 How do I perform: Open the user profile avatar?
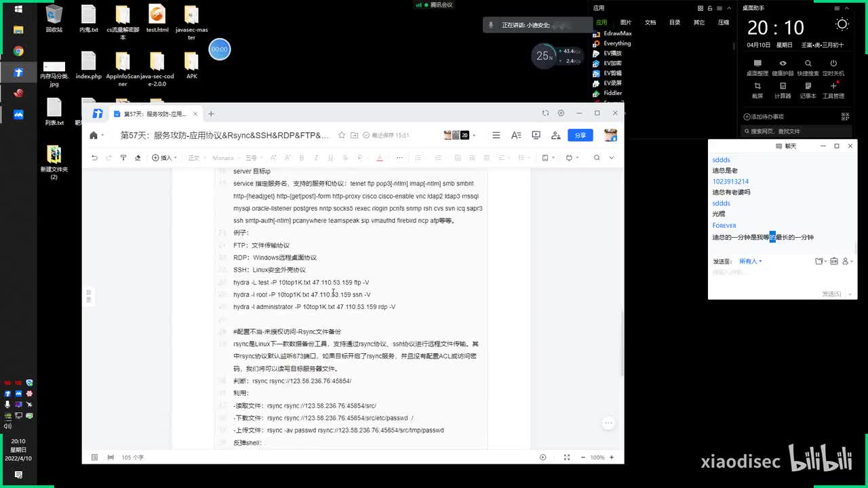[x=610, y=135]
